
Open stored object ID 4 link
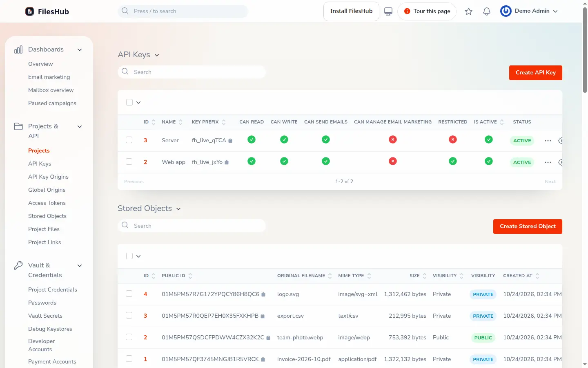(x=145, y=294)
